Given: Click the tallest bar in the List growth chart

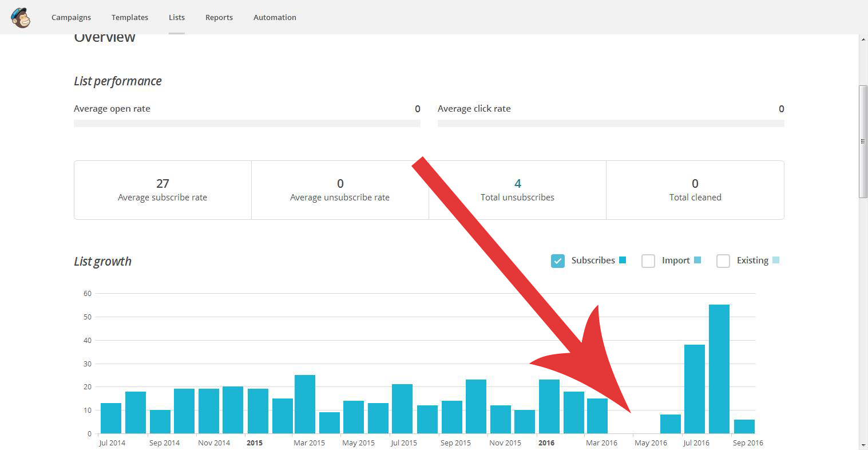Looking at the screenshot, I should [x=719, y=369].
